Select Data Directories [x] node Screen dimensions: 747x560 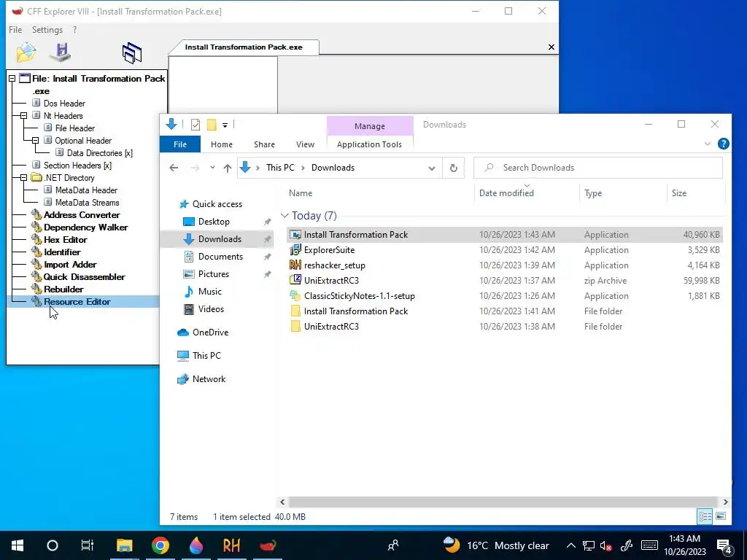(99, 153)
